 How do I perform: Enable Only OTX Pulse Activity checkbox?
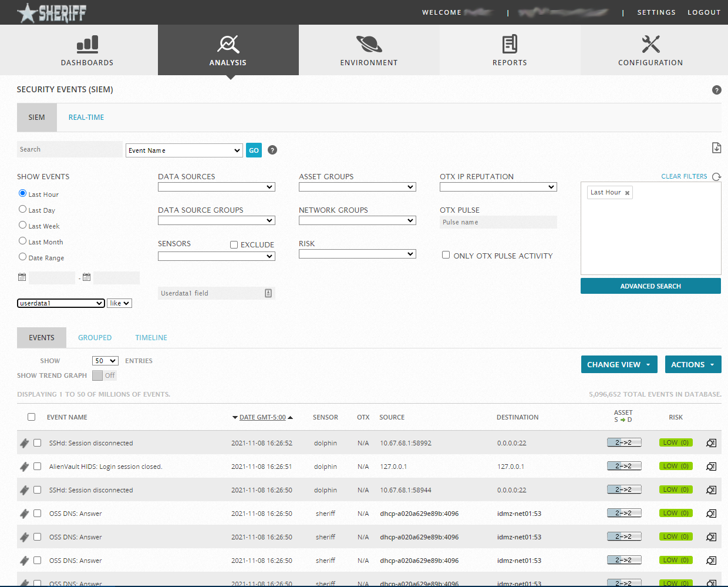446,255
